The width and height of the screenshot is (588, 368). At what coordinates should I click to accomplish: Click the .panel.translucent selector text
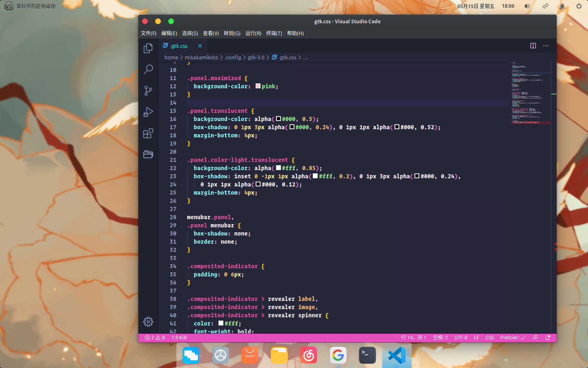(x=217, y=111)
